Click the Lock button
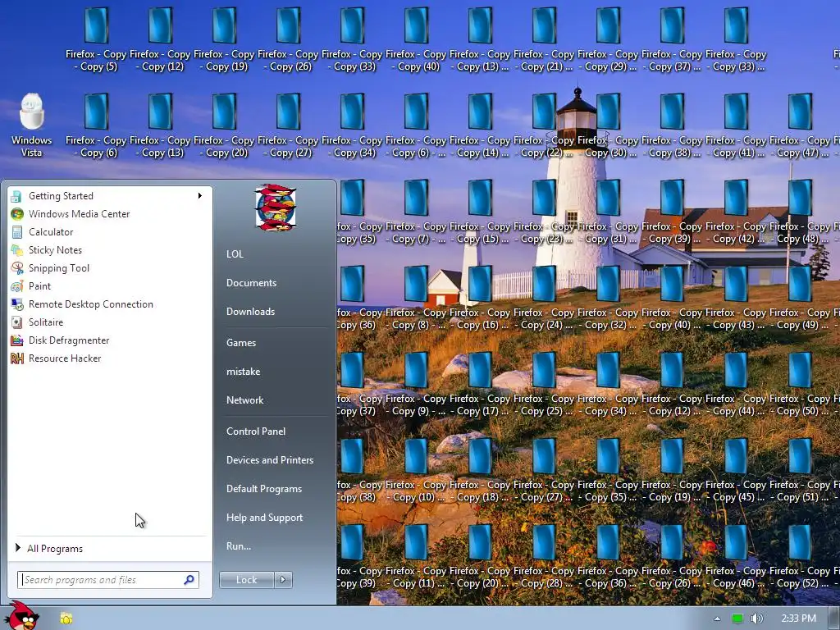The image size is (840, 630). [246, 580]
